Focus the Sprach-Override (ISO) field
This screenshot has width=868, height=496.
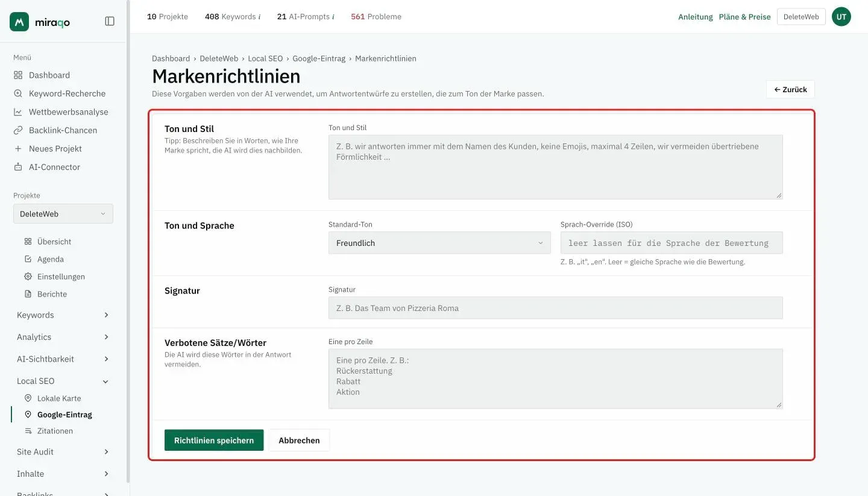pyautogui.click(x=671, y=243)
